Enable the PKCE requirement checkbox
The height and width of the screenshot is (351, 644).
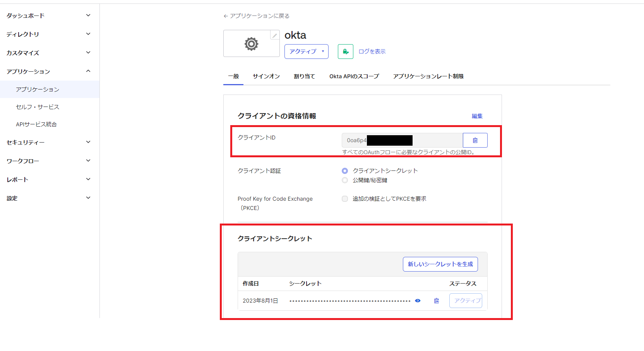(x=345, y=199)
